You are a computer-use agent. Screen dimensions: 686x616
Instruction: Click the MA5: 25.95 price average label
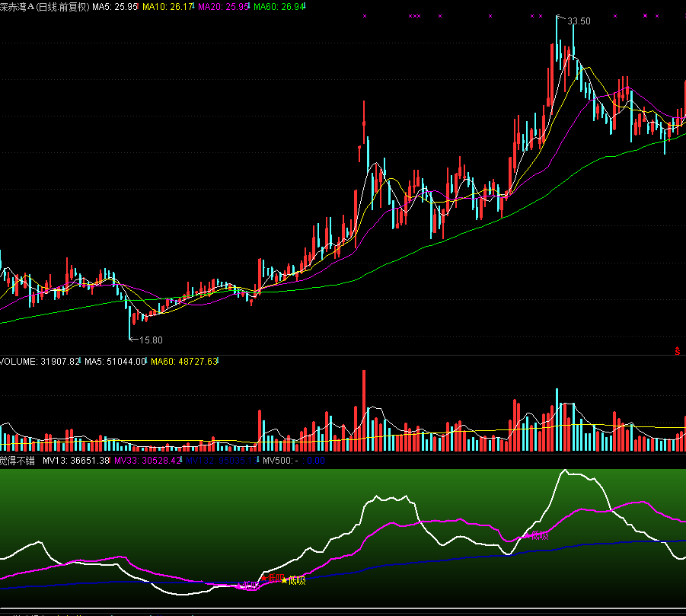pos(115,7)
